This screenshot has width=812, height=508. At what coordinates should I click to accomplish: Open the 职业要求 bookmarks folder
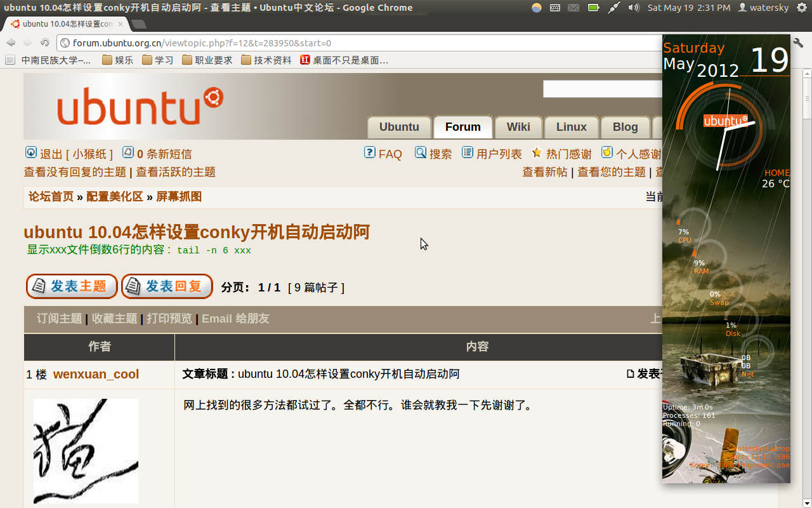tap(207, 60)
